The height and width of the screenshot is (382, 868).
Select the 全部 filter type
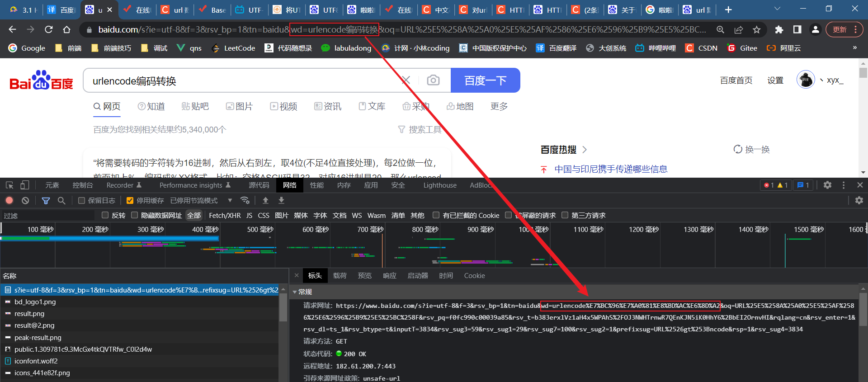pyautogui.click(x=194, y=216)
